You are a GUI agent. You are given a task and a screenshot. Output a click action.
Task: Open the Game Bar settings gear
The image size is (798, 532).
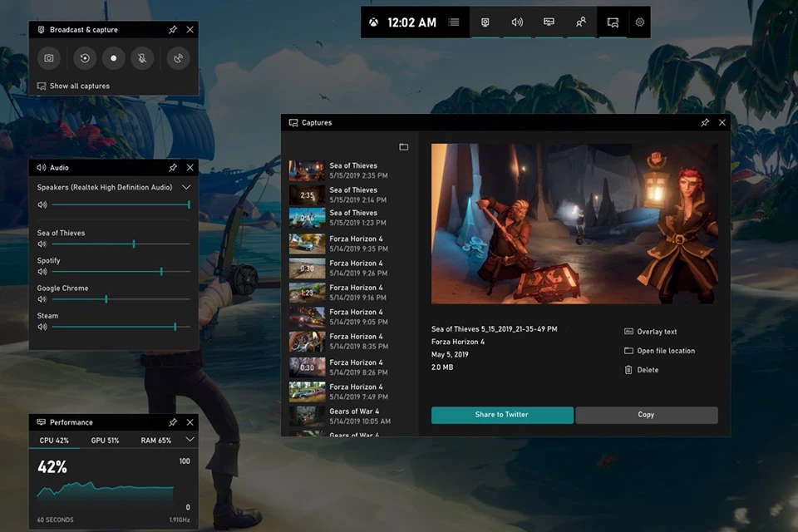640,22
